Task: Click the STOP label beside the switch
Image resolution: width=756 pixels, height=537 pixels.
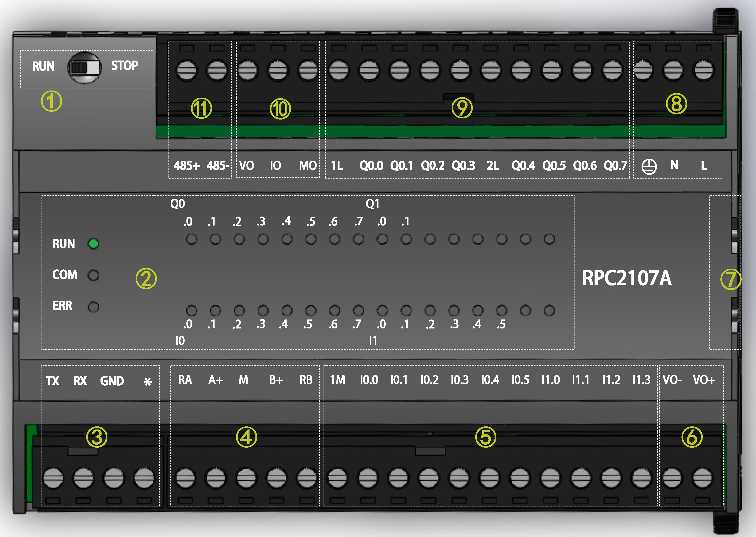Action: click(x=125, y=66)
